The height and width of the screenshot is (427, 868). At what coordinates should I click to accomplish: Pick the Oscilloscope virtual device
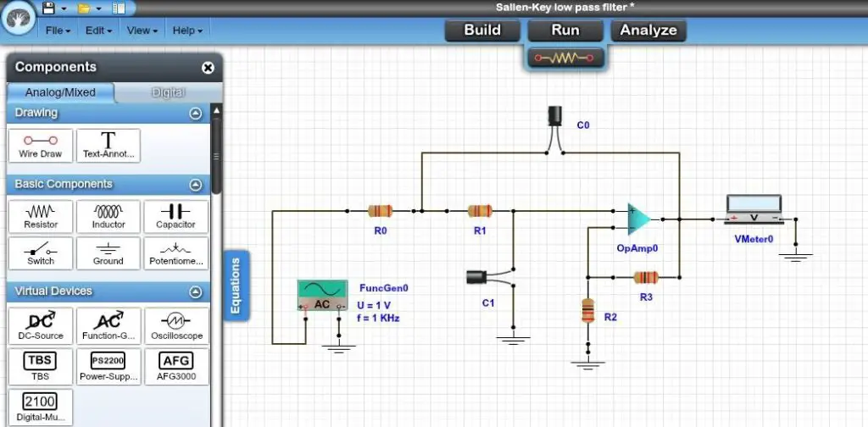pos(176,327)
